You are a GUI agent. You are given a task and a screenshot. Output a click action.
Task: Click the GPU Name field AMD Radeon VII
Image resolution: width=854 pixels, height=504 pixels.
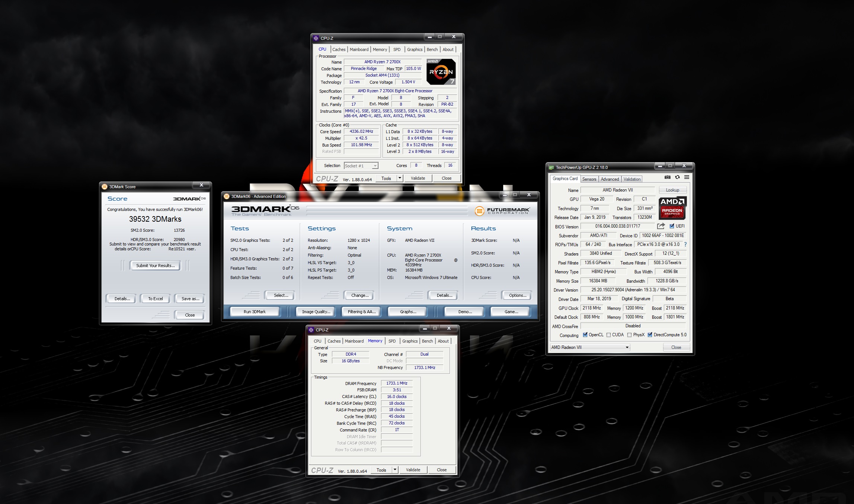617,190
